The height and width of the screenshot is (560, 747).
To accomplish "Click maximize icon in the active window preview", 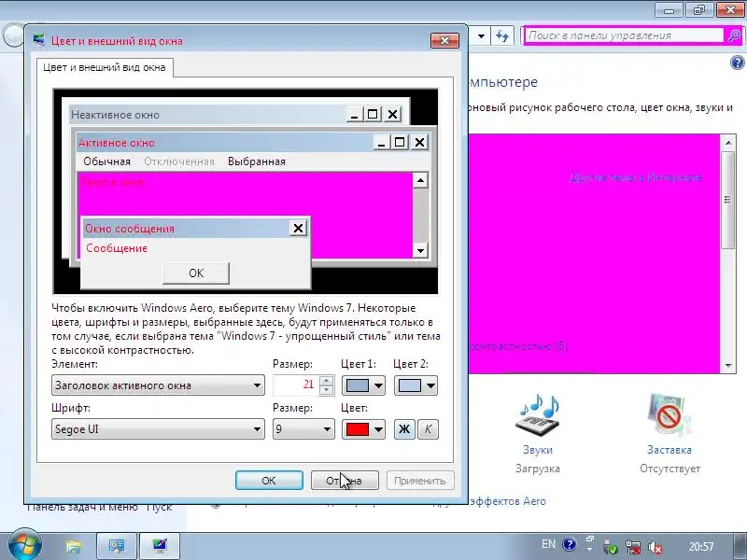I will coord(401,143).
